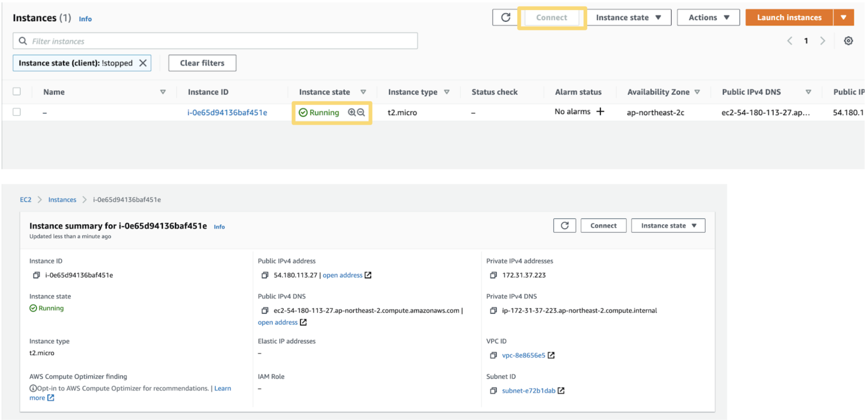Open Learn more link for Compute Optimizer
868x420 pixels.
[222, 388]
